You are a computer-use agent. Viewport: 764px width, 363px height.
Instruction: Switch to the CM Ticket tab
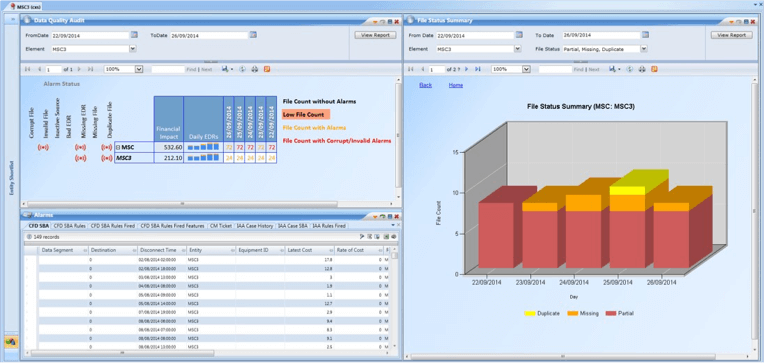pos(221,226)
